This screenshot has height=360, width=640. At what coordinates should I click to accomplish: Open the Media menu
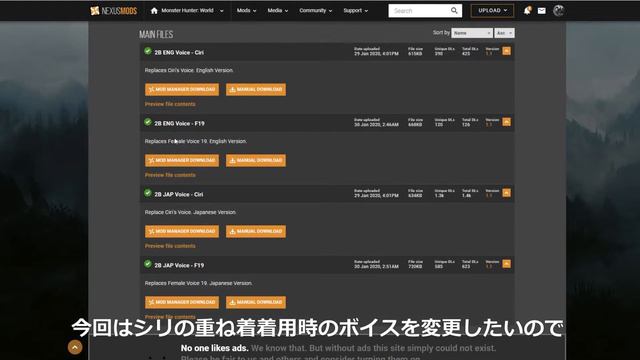point(278,11)
